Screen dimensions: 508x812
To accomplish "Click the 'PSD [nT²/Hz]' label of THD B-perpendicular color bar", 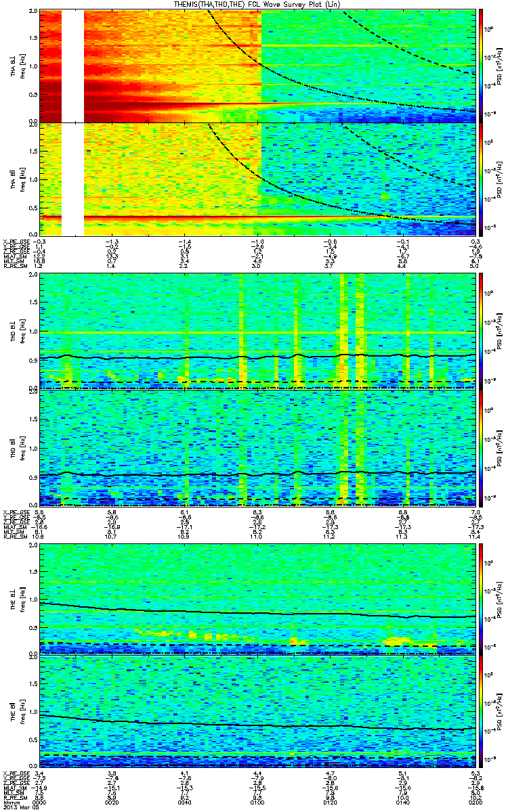I will click(x=499, y=331).
